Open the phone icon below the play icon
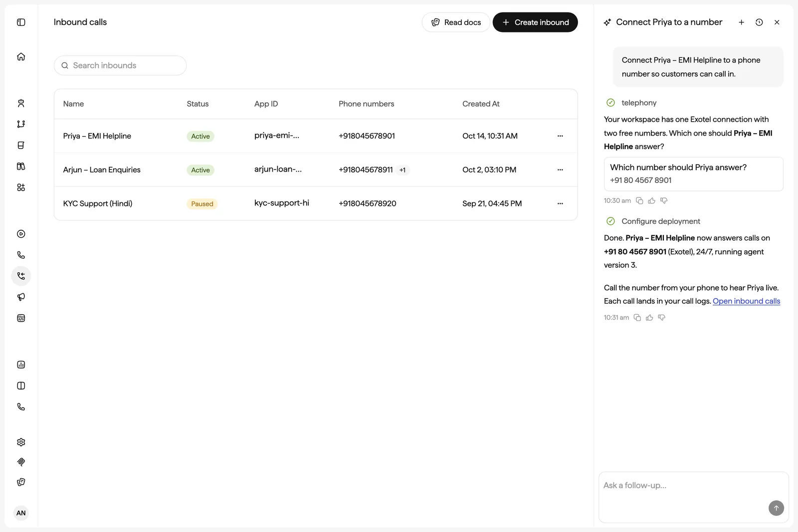The image size is (798, 532). tap(21, 255)
